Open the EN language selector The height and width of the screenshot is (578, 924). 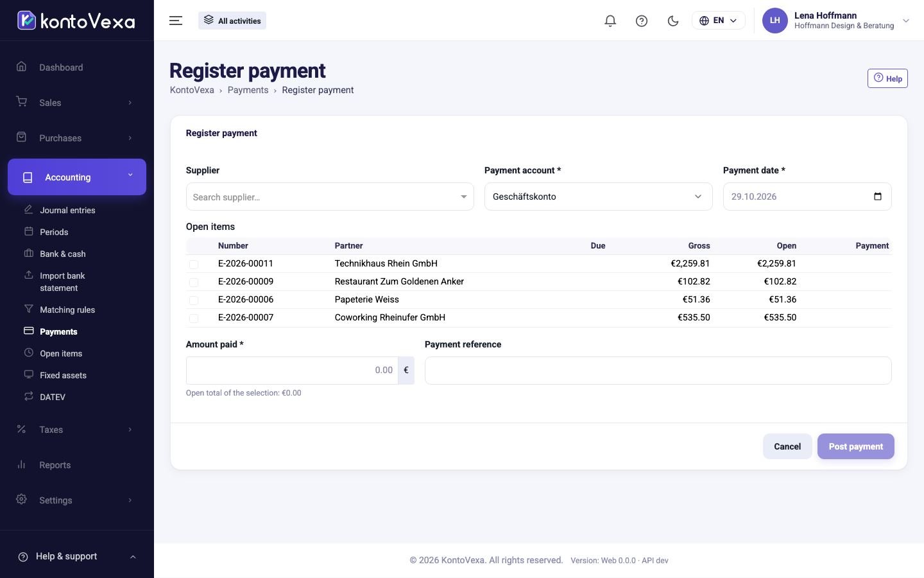[x=718, y=21]
